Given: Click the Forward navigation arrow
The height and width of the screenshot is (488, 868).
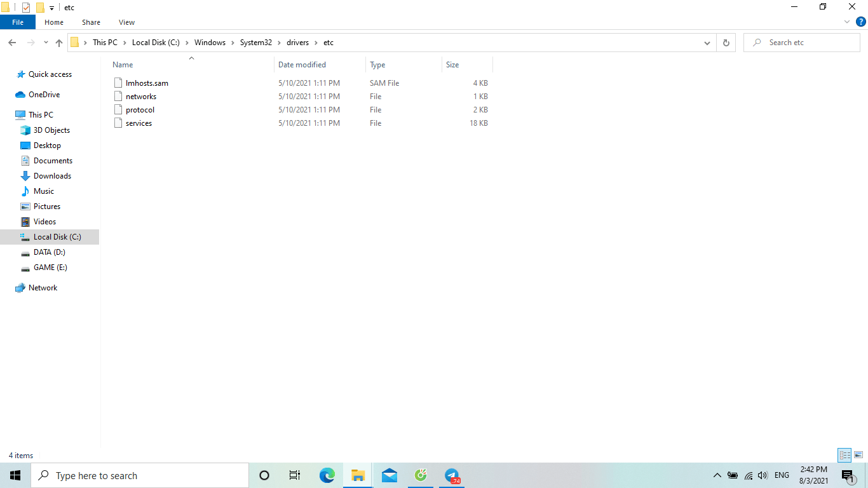Looking at the screenshot, I should pyautogui.click(x=31, y=43).
